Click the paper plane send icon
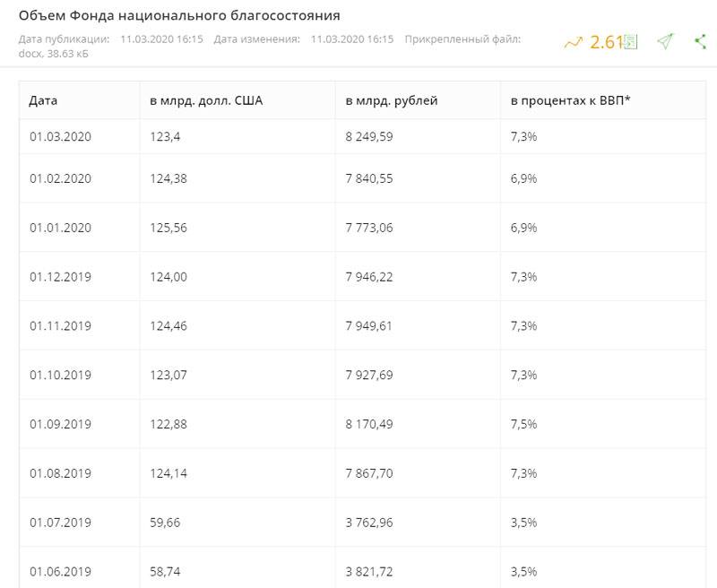 (665, 41)
